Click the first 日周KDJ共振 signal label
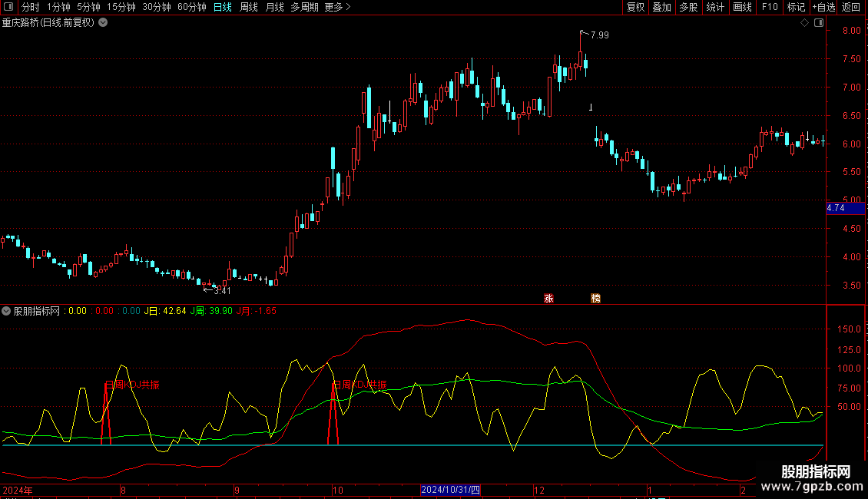Screen dimensions: 868x499 [x=132, y=385]
